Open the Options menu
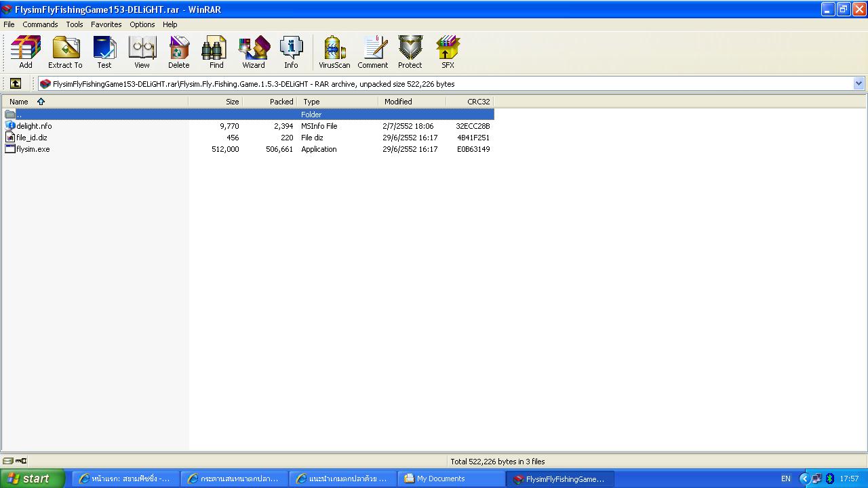 click(142, 24)
